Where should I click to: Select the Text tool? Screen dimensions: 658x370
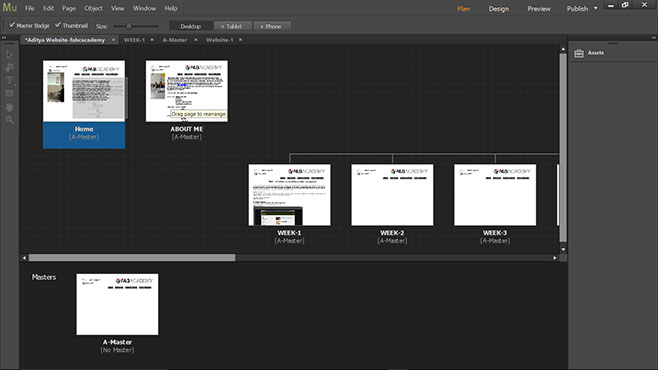click(x=9, y=80)
